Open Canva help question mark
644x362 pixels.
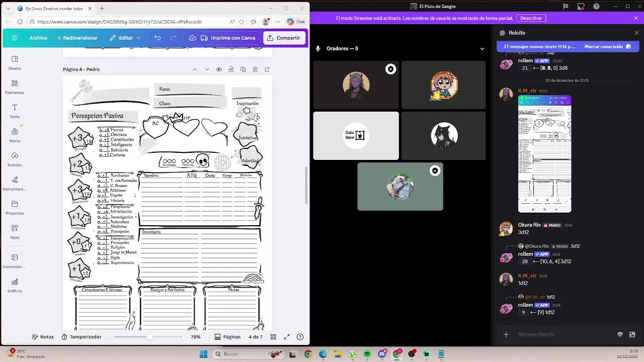pos(300,337)
